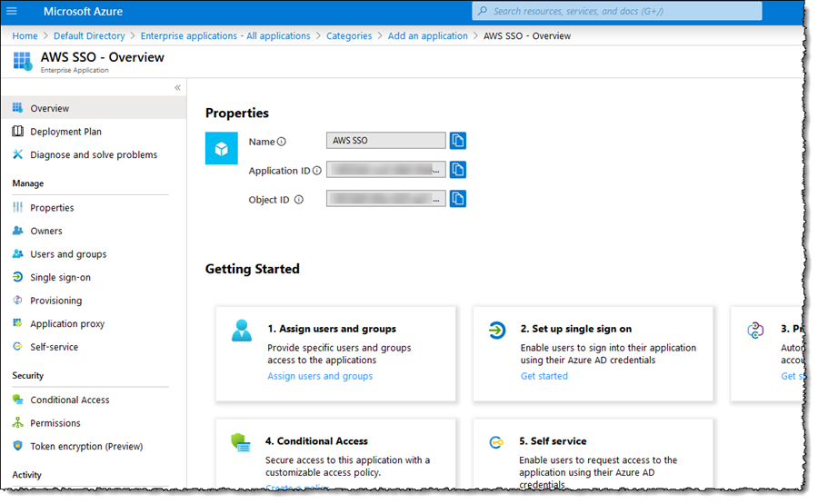This screenshot has width=818, height=504.
Task: Click the Token encryption shield icon
Action: (18, 446)
